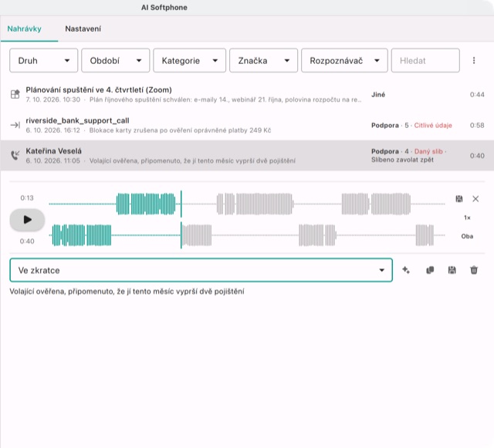Delete the summary with the trash icon
The height and width of the screenshot is (448, 494).
[474, 270]
